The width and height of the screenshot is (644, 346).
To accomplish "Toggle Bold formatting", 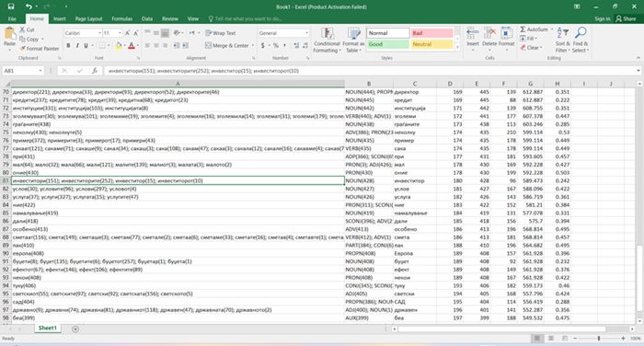I will coord(68,46).
